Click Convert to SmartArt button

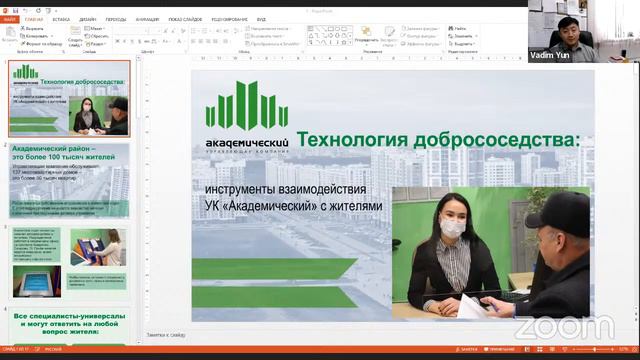tap(273, 44)
